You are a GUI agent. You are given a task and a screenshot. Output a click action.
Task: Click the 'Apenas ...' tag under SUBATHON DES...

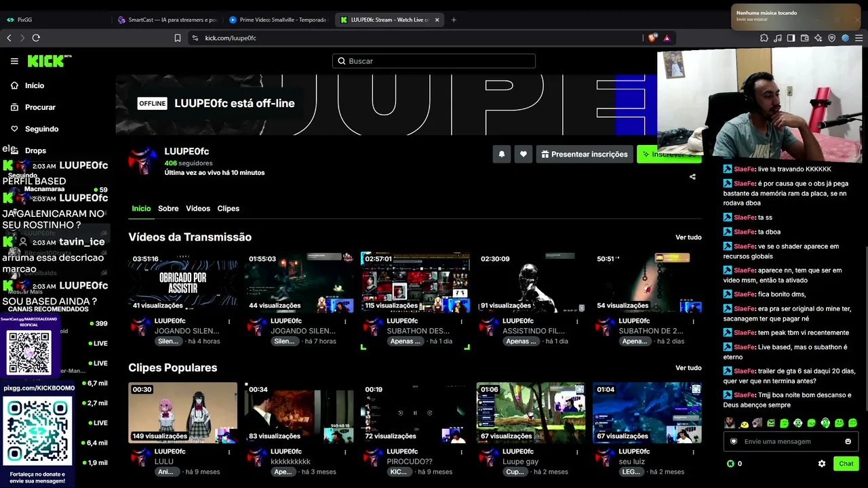click(405, 342)
